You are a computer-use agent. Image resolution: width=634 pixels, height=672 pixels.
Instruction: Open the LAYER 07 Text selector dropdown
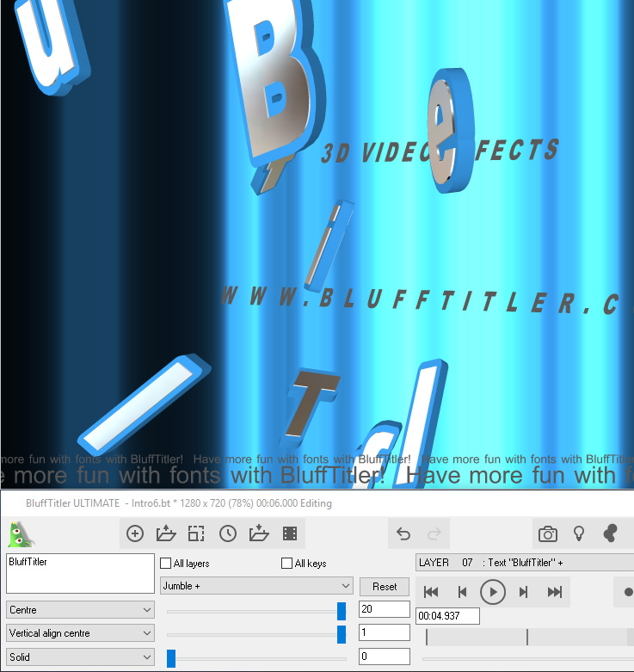[525, 562]
